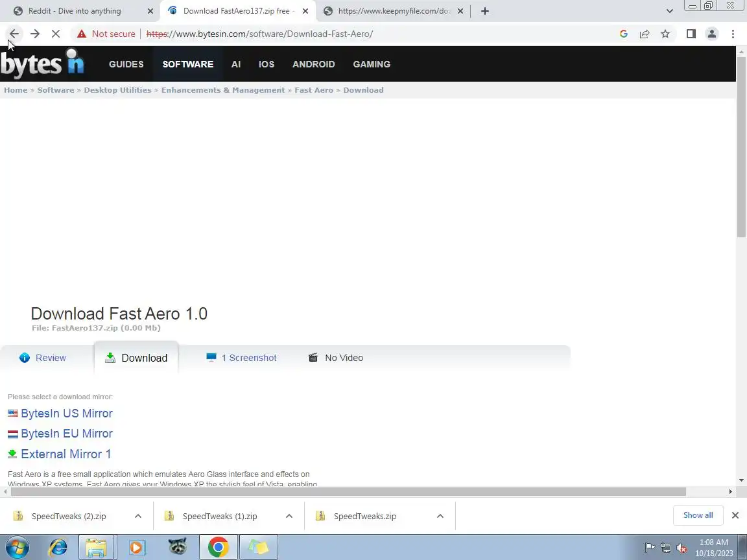Open the SpeedTweaks (1).zip download
Screen dimensions: 747x560
tap(220, 516)
